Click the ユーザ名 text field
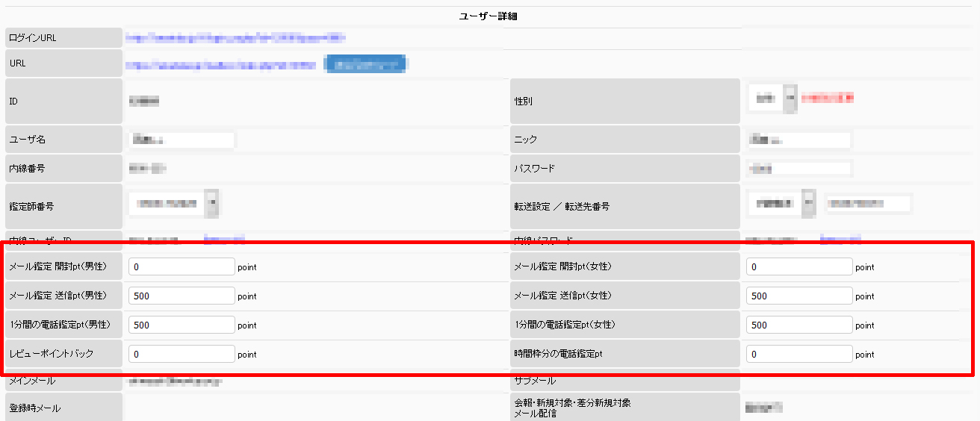The height and width of the screenshot is (421, 980). tap(182, 140)
